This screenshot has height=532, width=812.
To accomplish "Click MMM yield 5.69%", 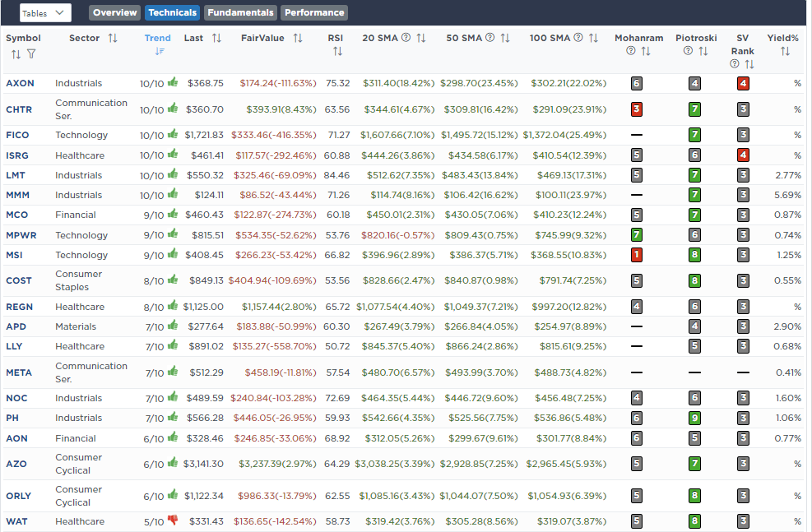I will point(787,195).
